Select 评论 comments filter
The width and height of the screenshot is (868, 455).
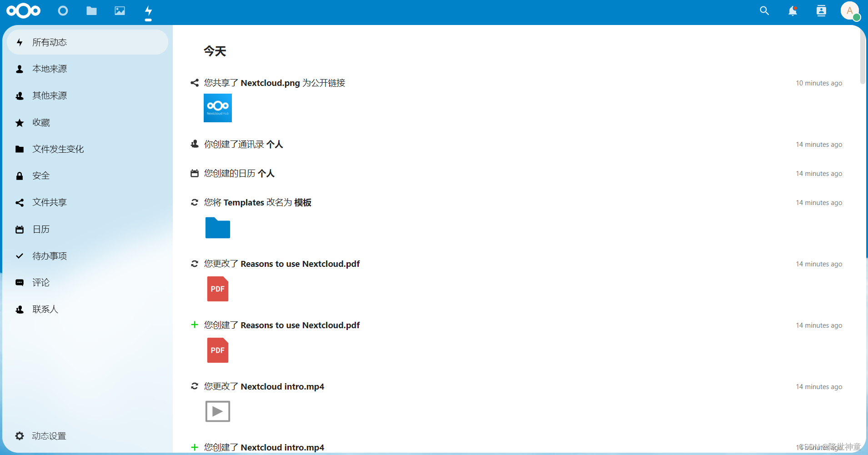coord(88,282)
